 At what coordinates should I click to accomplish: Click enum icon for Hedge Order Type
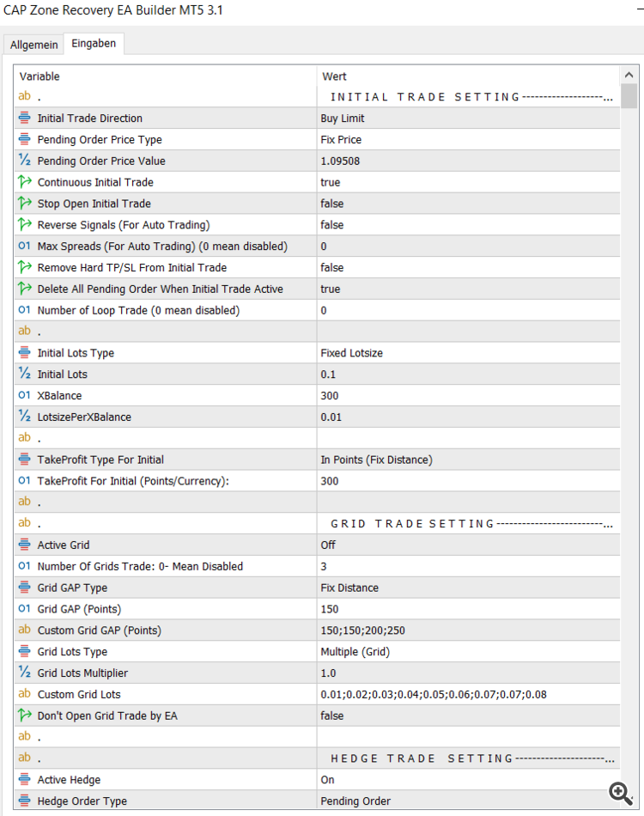click(24, 801)
